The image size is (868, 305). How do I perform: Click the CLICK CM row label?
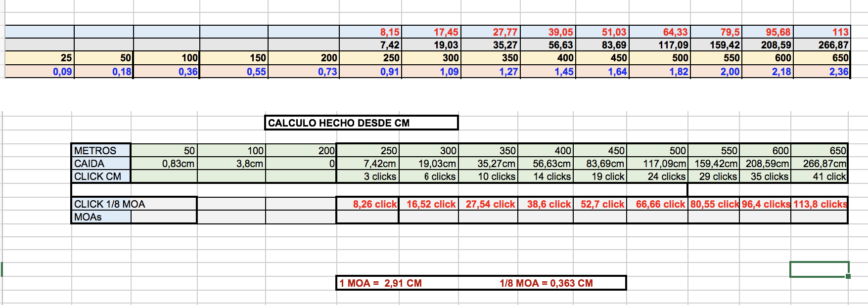tap(101, 176)
